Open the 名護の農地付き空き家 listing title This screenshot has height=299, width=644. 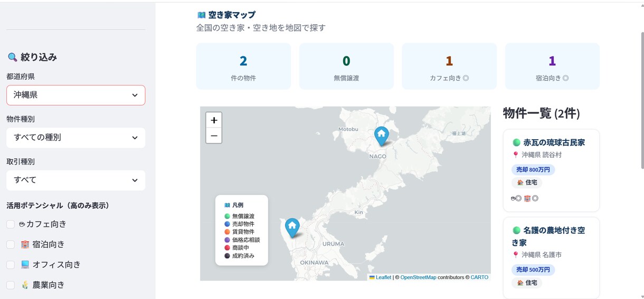pyautogui.click(x=548, y=236)
